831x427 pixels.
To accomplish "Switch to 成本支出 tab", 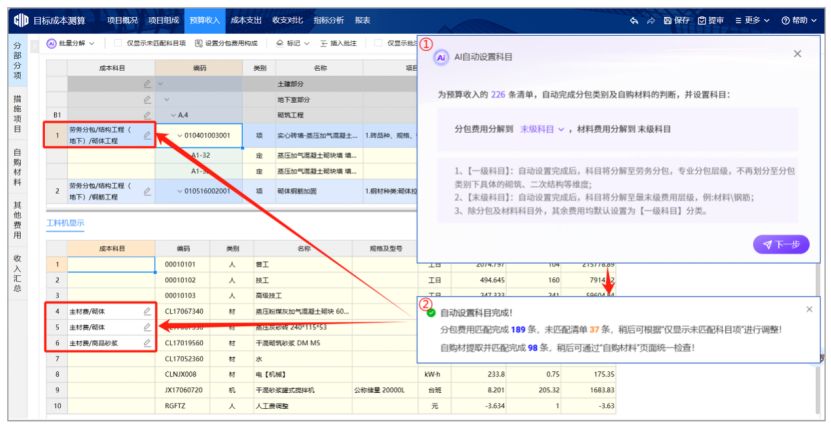I will coord(246,19).
